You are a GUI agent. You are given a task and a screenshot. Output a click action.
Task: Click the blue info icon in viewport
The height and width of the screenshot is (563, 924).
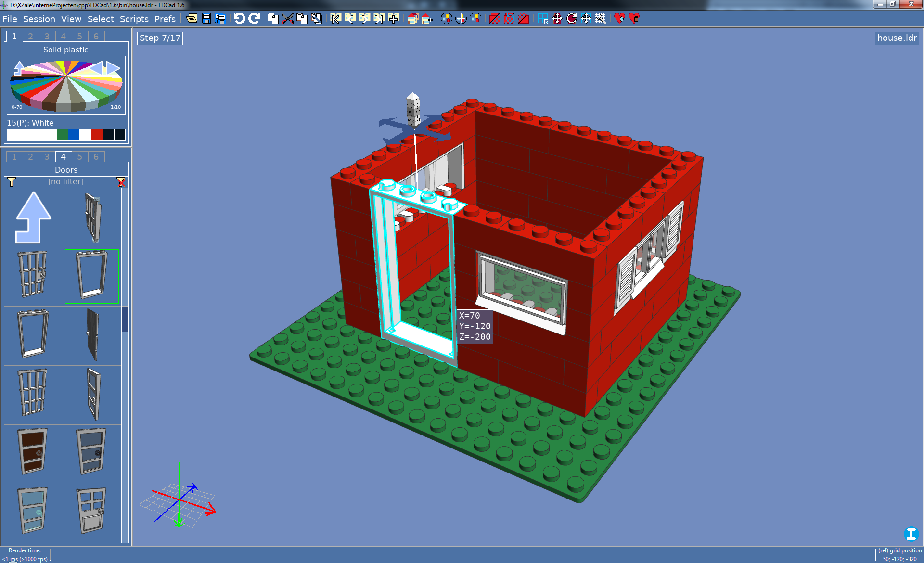(911, 534)
